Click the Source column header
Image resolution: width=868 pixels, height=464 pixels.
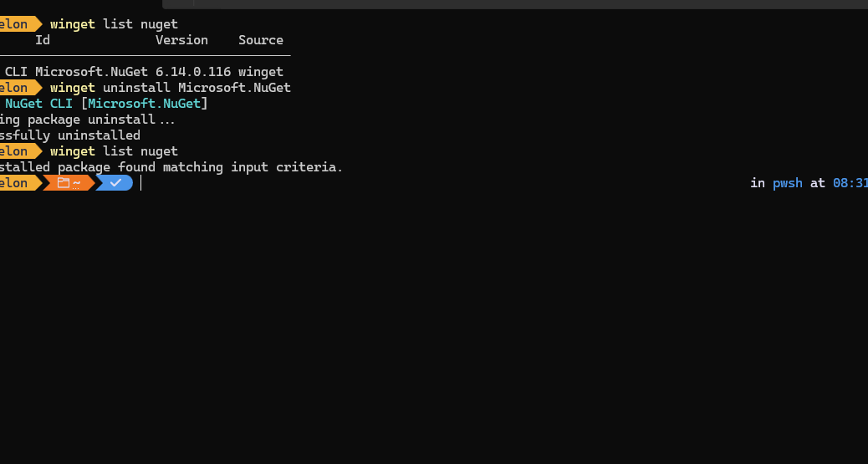click(x=261, y=40)
